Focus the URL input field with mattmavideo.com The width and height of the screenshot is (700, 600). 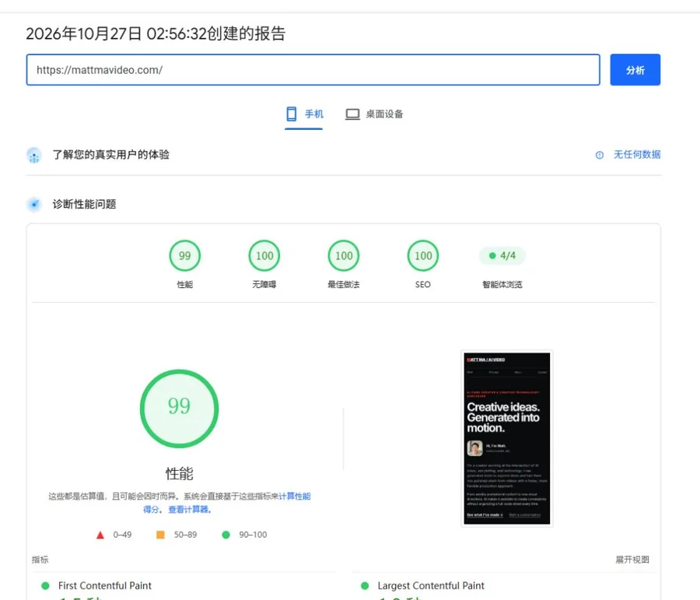coord(313,70)
